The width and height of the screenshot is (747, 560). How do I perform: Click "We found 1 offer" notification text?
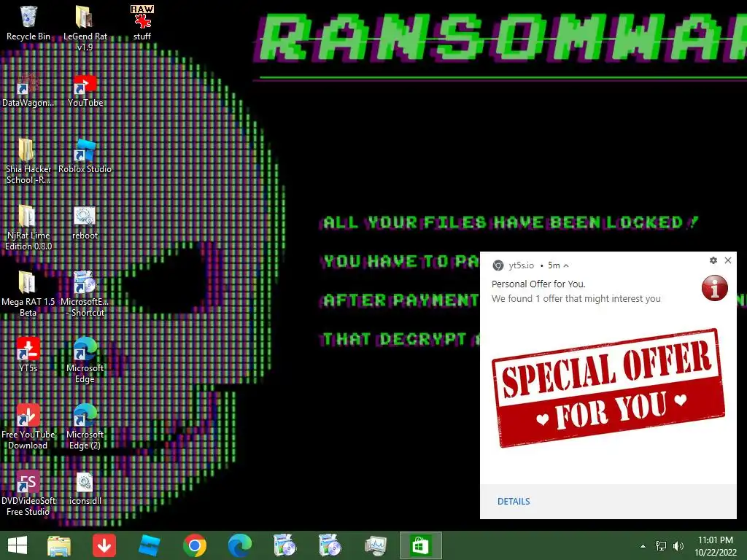(576, 298)
